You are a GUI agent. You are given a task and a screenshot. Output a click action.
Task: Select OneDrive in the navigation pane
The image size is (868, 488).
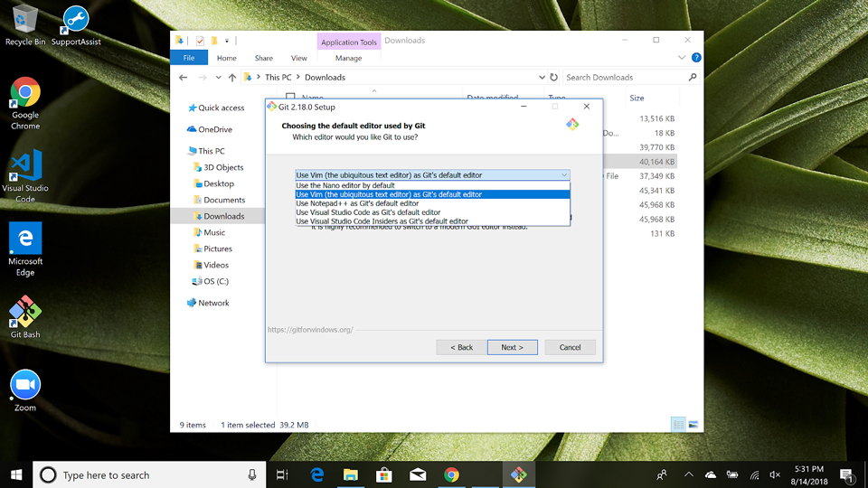210,129
